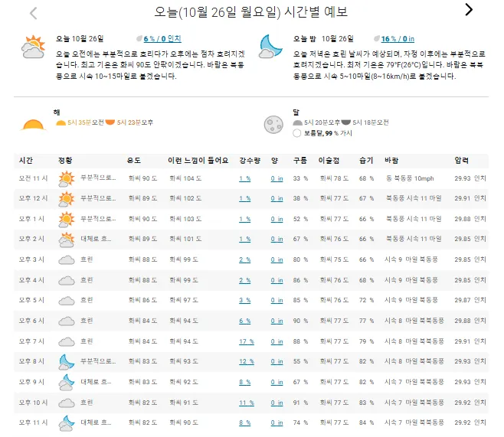Click moon cloud icon in 오후 11 시 row

pyautogui.click(x=67, y=423)
